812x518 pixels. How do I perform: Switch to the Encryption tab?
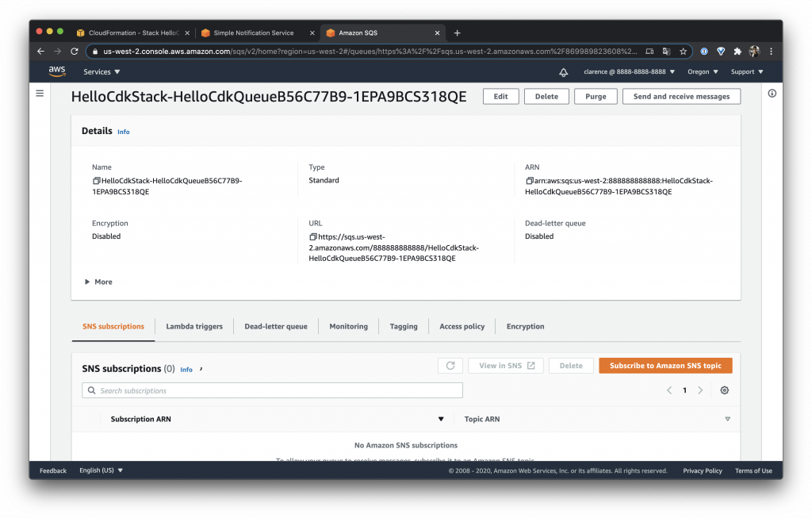click(525, 326)
